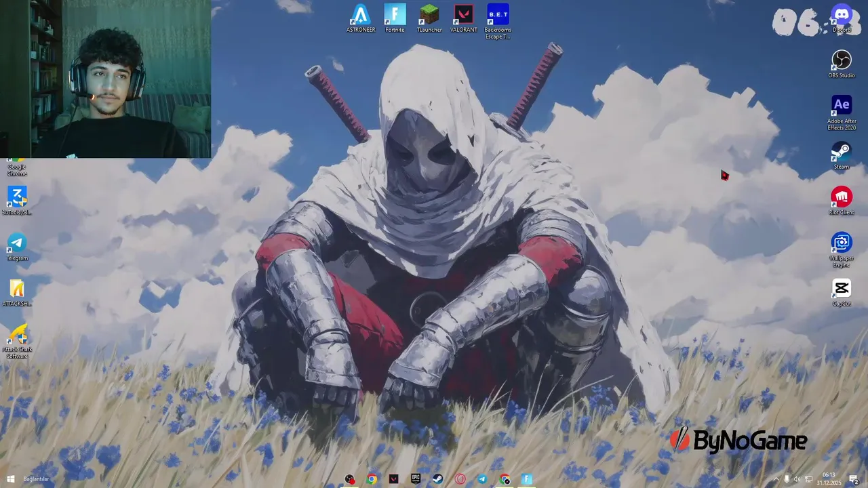Open the Discord desktop shortcut
Screen dimensions: 868x488
tap(842, 18)
